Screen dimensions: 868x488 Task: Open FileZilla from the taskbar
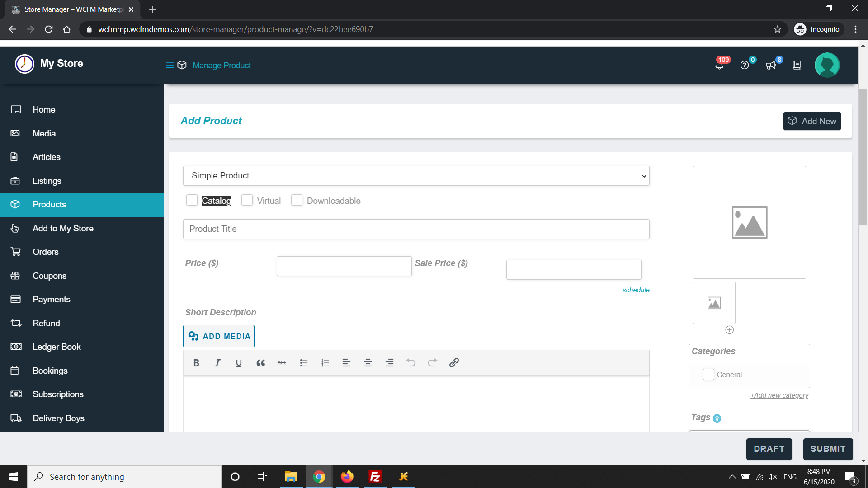coord(375,477)
